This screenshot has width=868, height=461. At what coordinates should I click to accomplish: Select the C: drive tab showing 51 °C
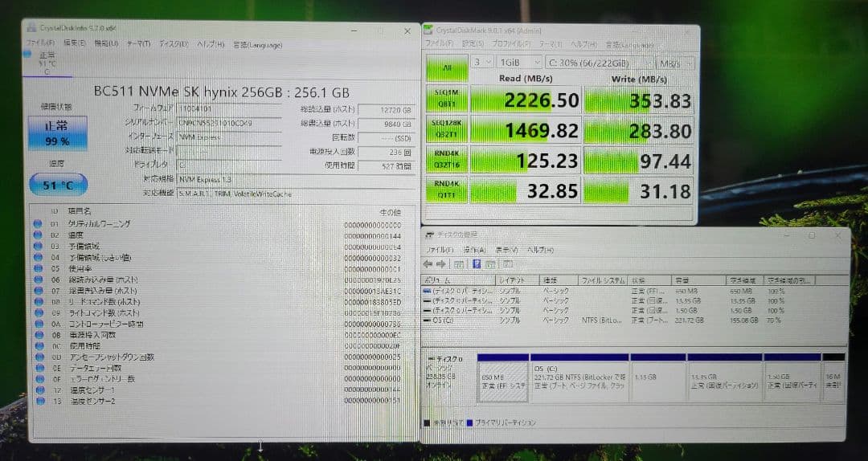[x=47, y=63]
